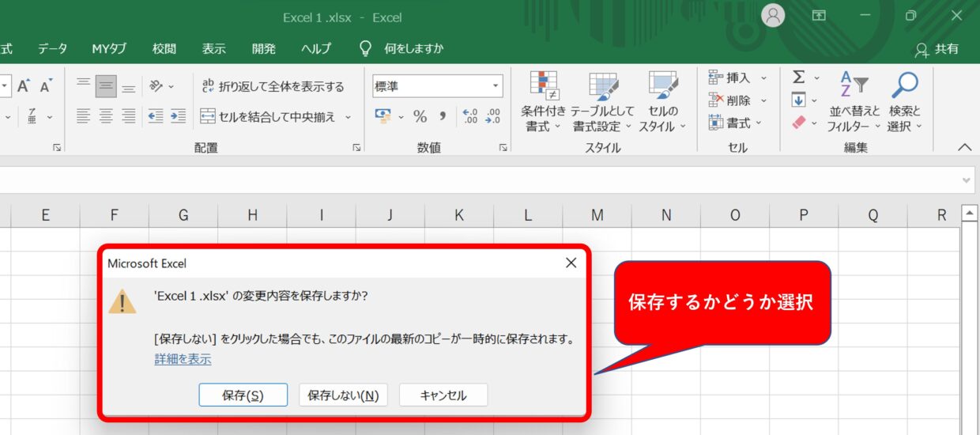Click the formula bar input area
980x435 pixels.
[x=478, y=180]
